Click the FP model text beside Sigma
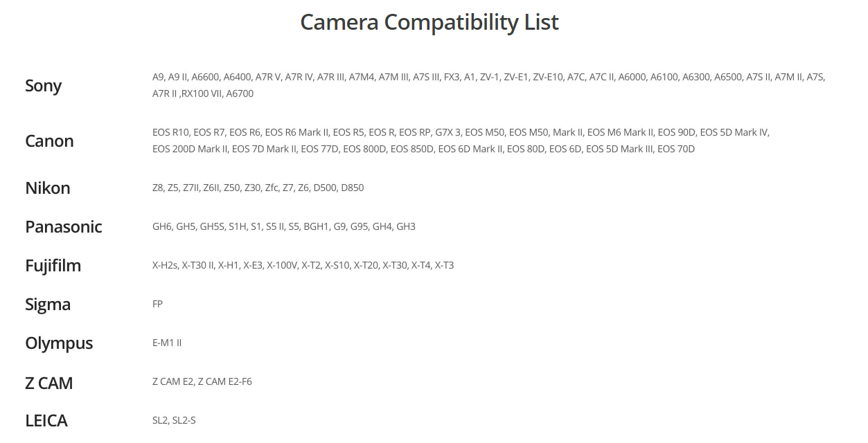The image size is (868, 443). click(x=157, y=304)
